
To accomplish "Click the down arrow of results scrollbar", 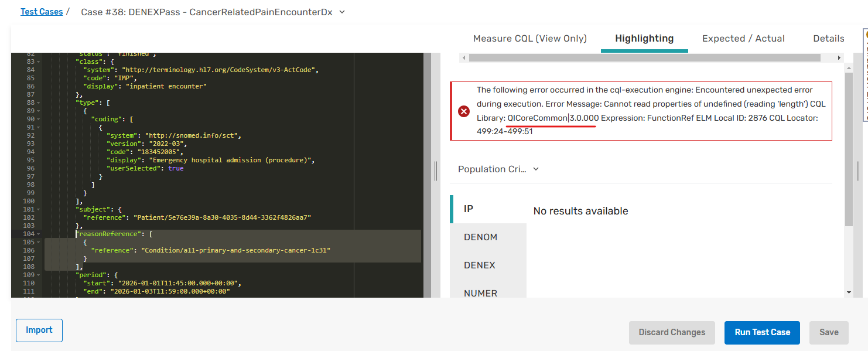I will [x=849, y=292].
